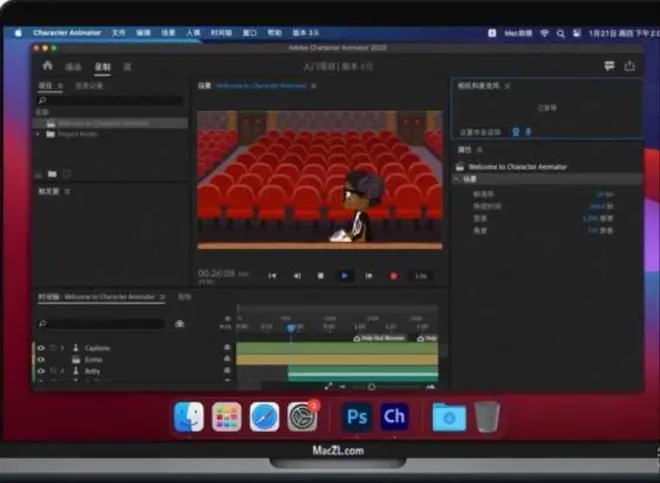Open Photoshop from the Dock

tap(356, 416)
